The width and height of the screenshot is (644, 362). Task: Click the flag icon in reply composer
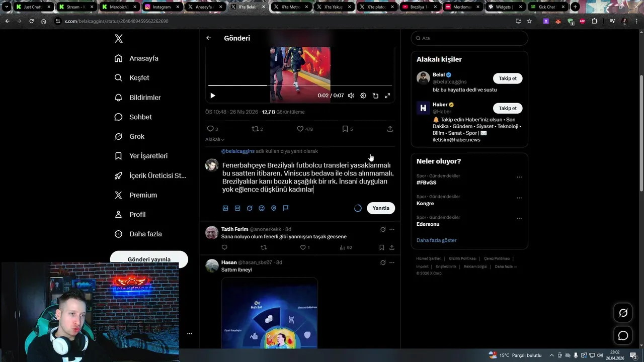pyautogui.click(x=286, y=208)
